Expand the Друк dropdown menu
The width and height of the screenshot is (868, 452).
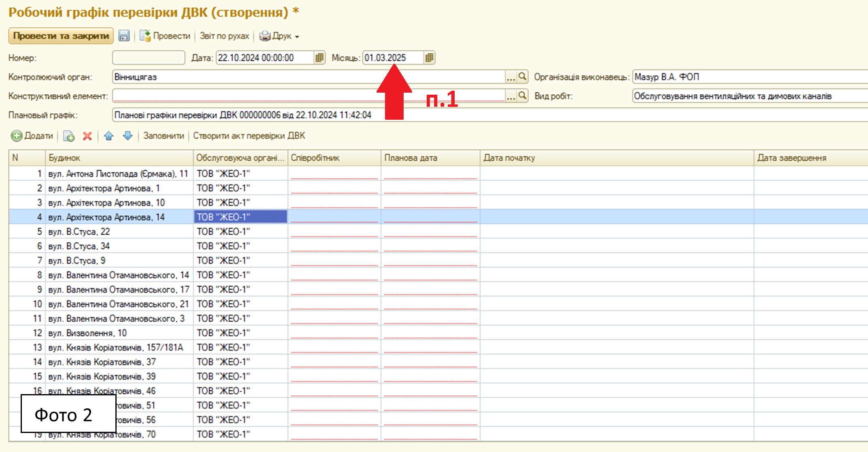coord(297,37)
